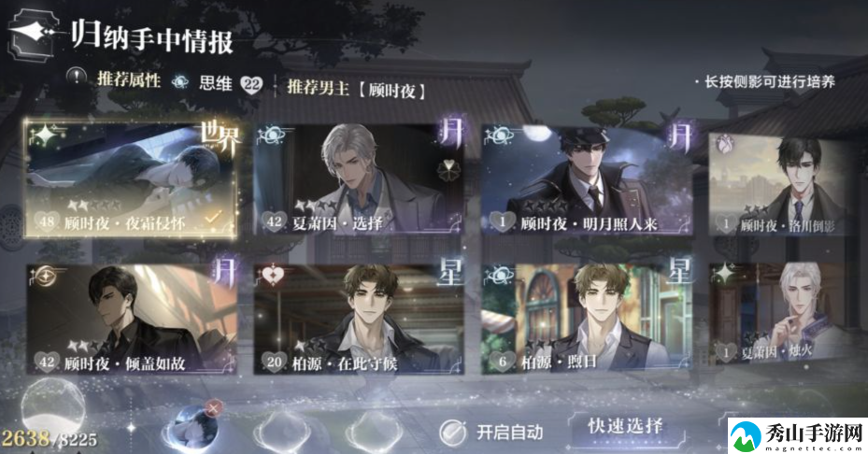Pick the 夏萧因·烛火 card
Image resolution: width=868 pixels, height=454 pixels.
777,313
